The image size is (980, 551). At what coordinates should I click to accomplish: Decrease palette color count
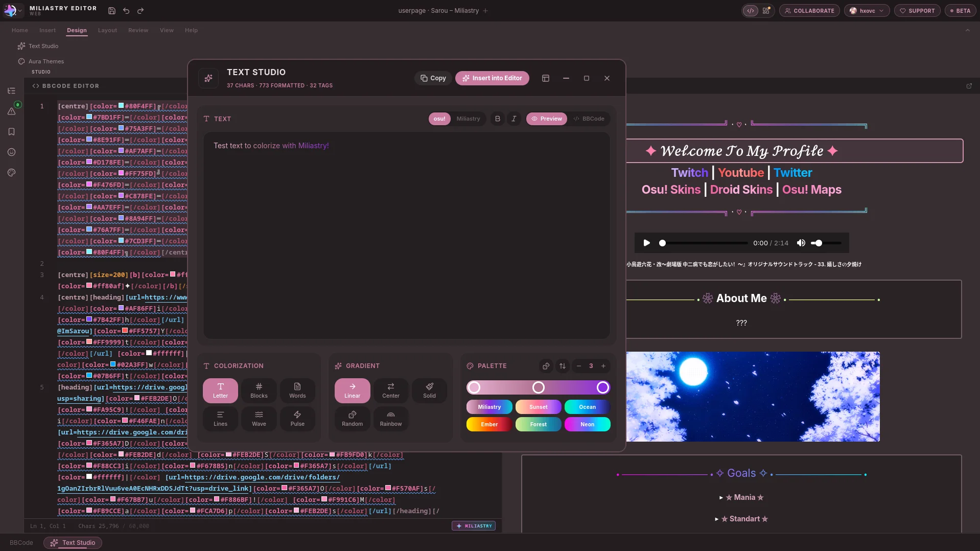coord(579,366)
